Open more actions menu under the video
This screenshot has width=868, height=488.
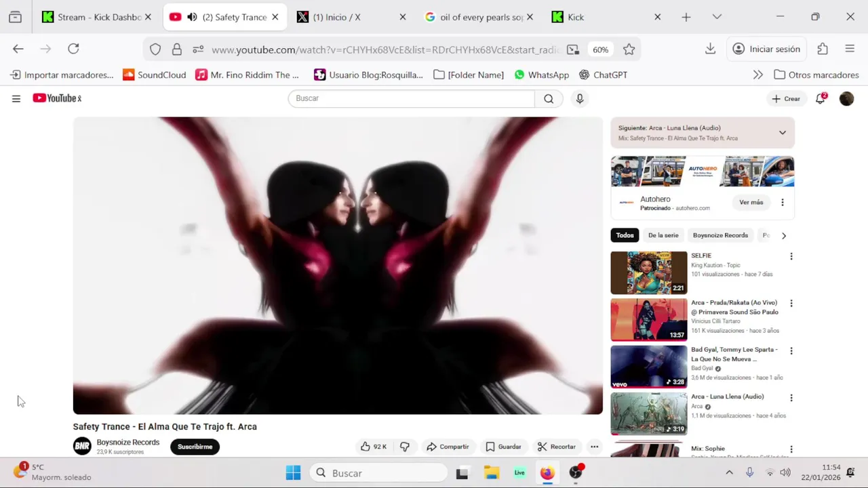pos(594,447)
